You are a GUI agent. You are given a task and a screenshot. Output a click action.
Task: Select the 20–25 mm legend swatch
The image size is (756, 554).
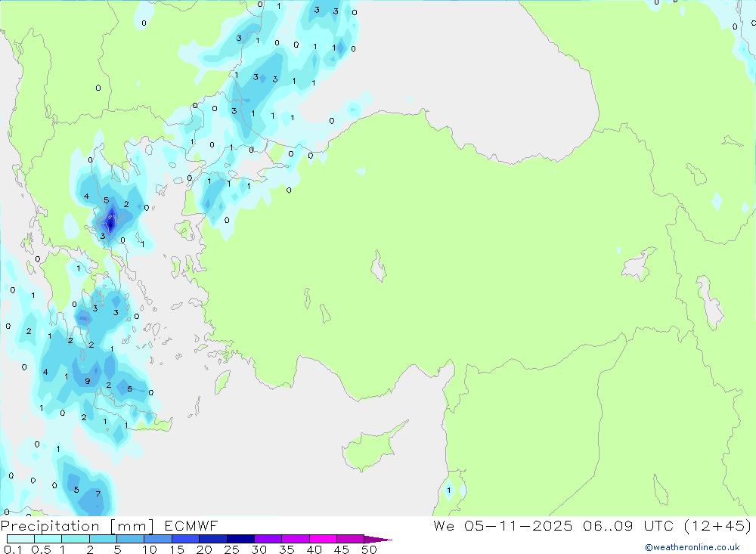pyautogui.click(x=213, y=539)
